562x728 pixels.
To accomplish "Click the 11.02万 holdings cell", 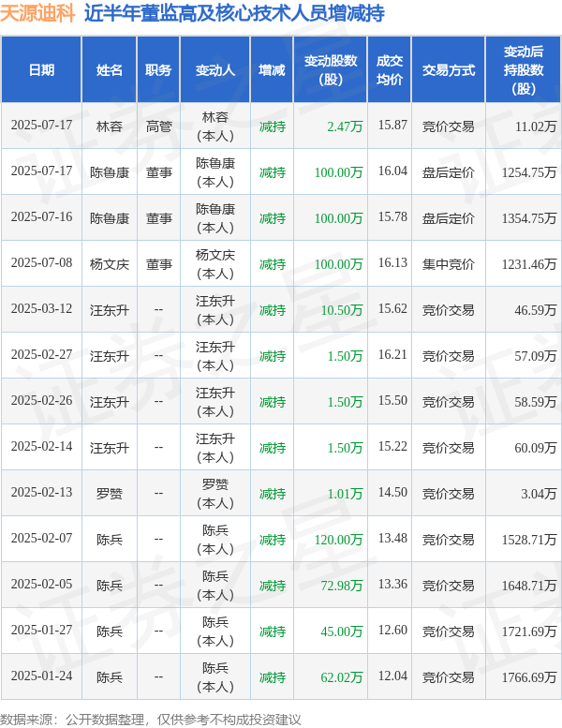I will pyautogui.click(x=536, y=126).
